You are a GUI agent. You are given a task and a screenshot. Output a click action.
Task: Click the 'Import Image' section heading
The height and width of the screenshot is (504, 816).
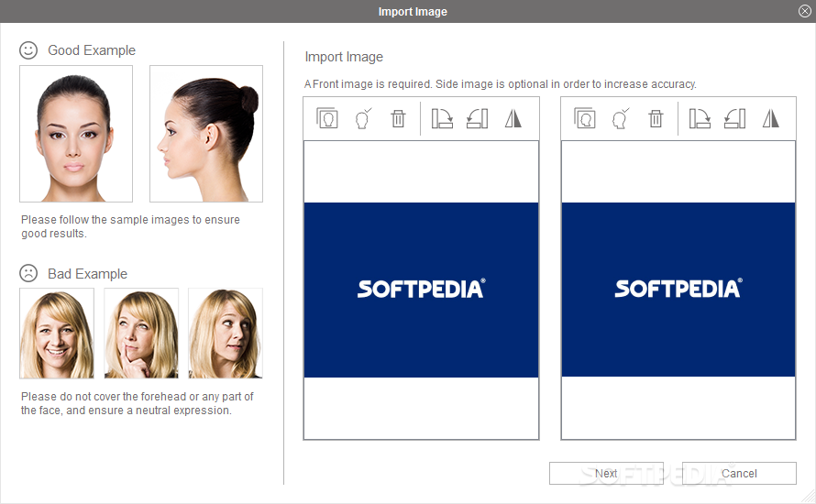click(x=344, y=57)
